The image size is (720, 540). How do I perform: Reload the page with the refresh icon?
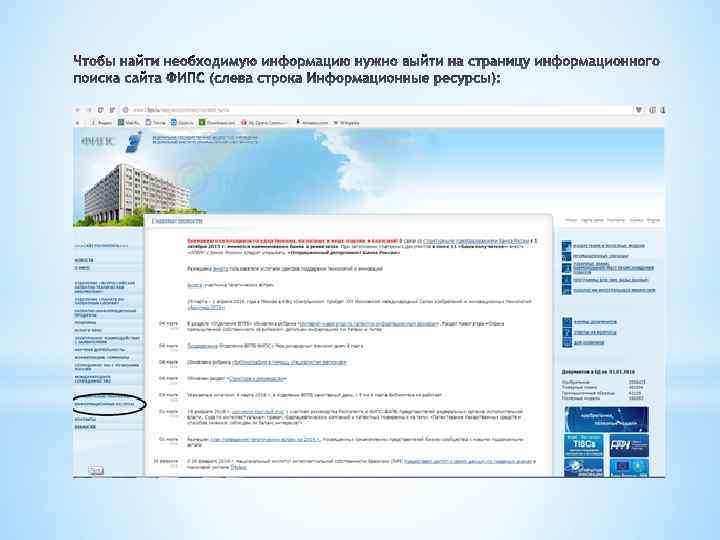(101, 110)
